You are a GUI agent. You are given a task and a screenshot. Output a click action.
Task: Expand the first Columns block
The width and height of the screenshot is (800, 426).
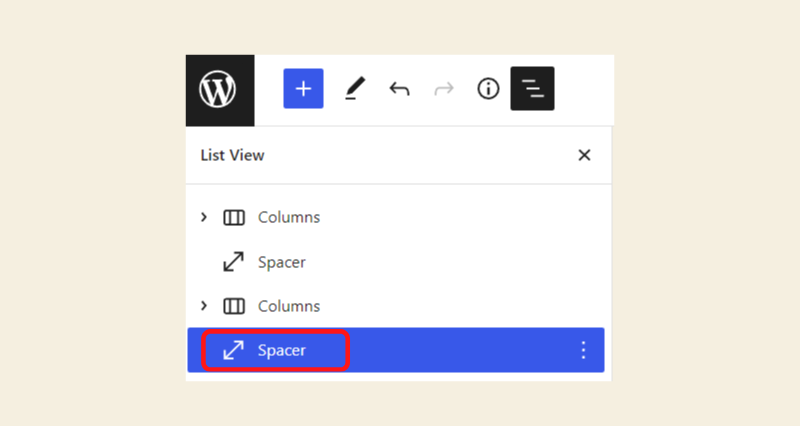204,217
